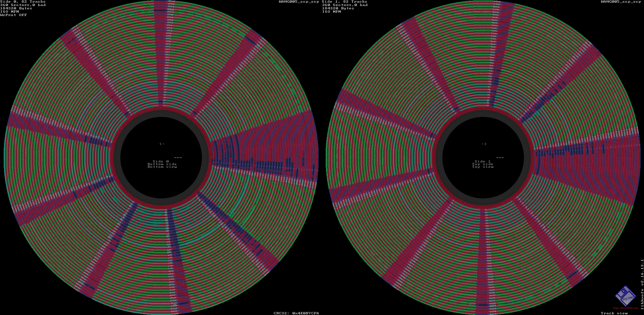
Task: Click the "Top view" label in the right hub
Action: (x=483, y=167)
